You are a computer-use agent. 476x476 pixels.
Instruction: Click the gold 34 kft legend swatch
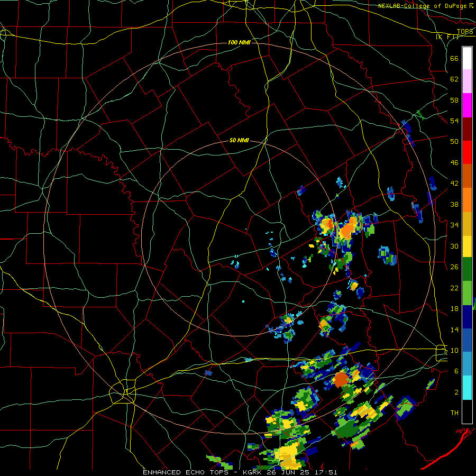tap(467, 224)
